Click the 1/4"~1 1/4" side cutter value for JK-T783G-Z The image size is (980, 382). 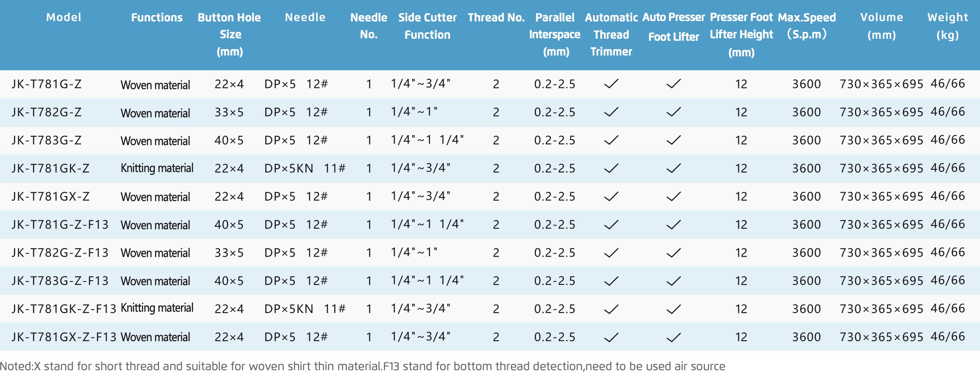click(x=427, y=140)
